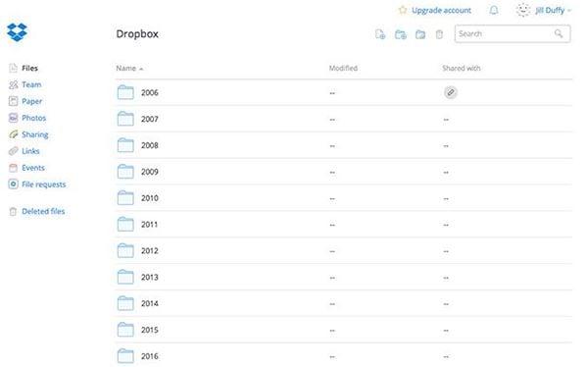This screenshot has width=588, height=367.
Task: Open the notifications bell
Action: pos(494,10)
